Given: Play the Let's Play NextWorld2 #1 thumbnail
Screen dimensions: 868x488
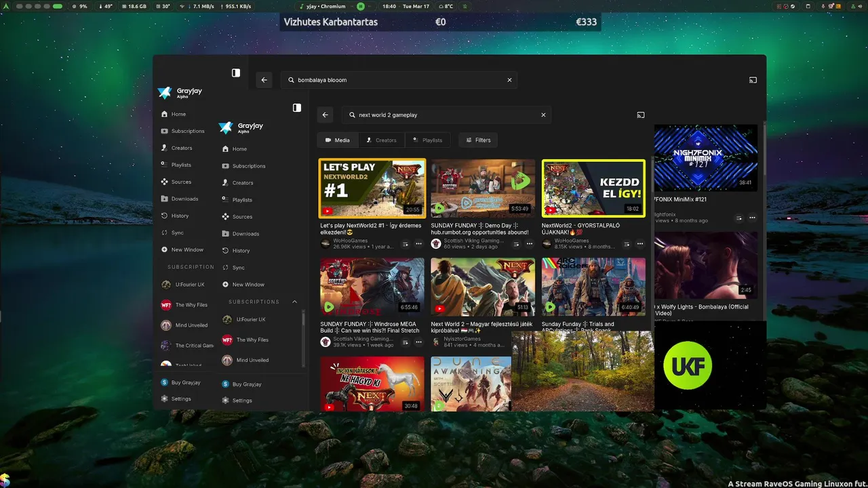Looking at the screenshot, I should click(x=372, y=188).
